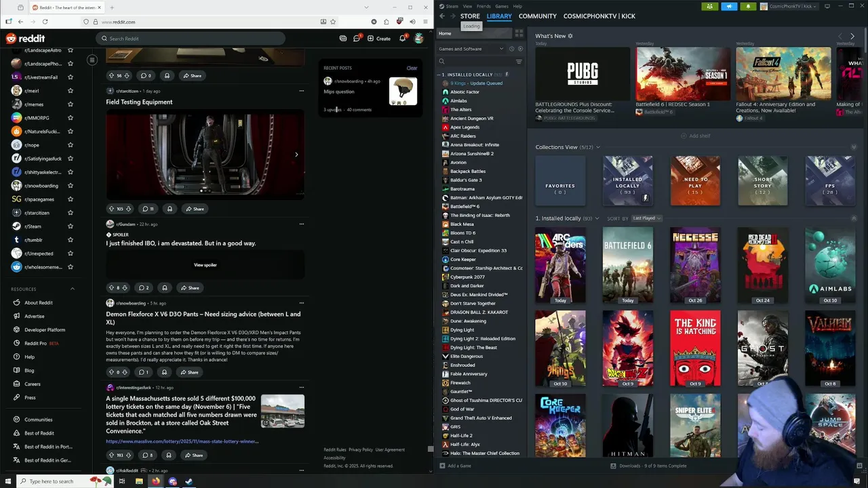Bookmark this page with star in Firefox
Image resolution: width=868 pixels, height=488 pixels.
point(333,22)
